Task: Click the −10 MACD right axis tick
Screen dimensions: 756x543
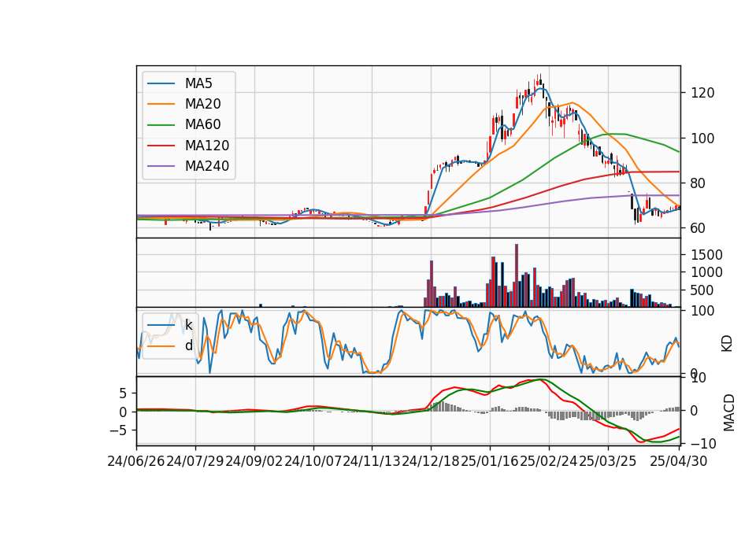Action: pos(703,444)
